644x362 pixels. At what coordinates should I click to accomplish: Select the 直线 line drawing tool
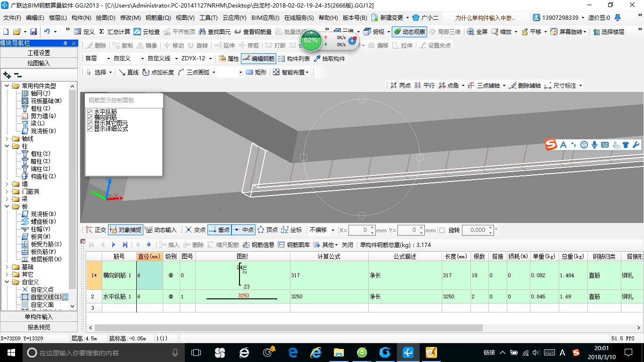[128, 72]
